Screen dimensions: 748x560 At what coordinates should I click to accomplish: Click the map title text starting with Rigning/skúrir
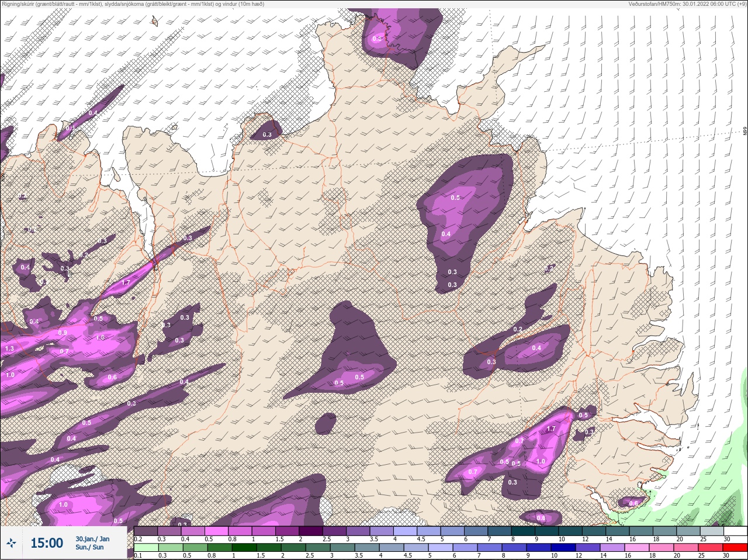[132, 4]
